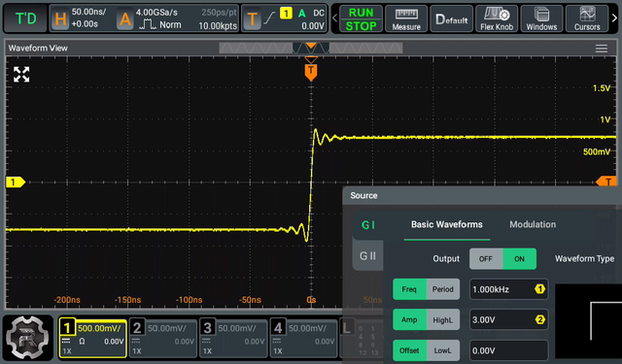Select the Period option
The image size is (622, 364).
click(x=443, y=289)
